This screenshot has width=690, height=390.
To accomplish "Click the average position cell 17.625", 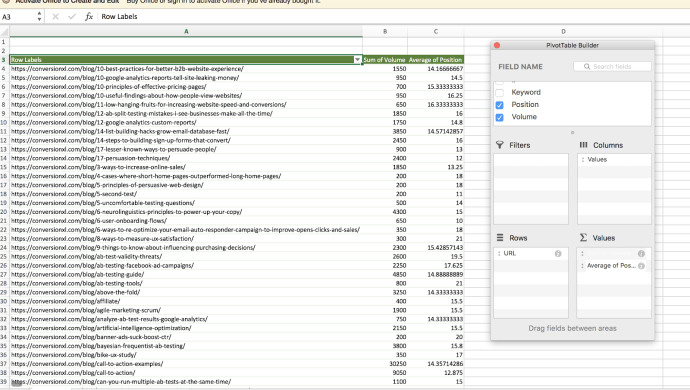I will coord(436,265).
